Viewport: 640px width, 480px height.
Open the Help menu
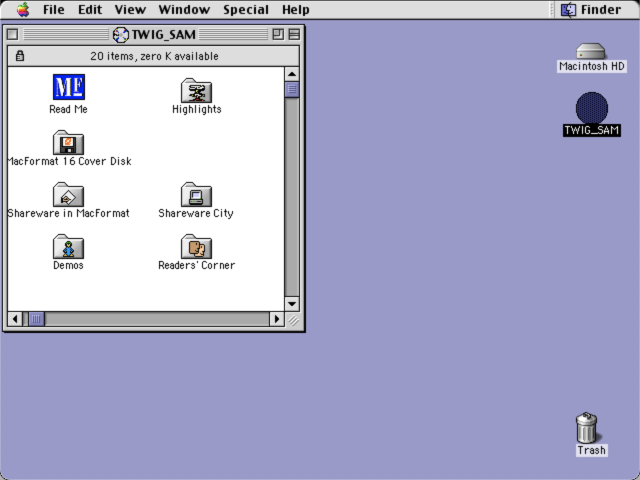[296, 9]
